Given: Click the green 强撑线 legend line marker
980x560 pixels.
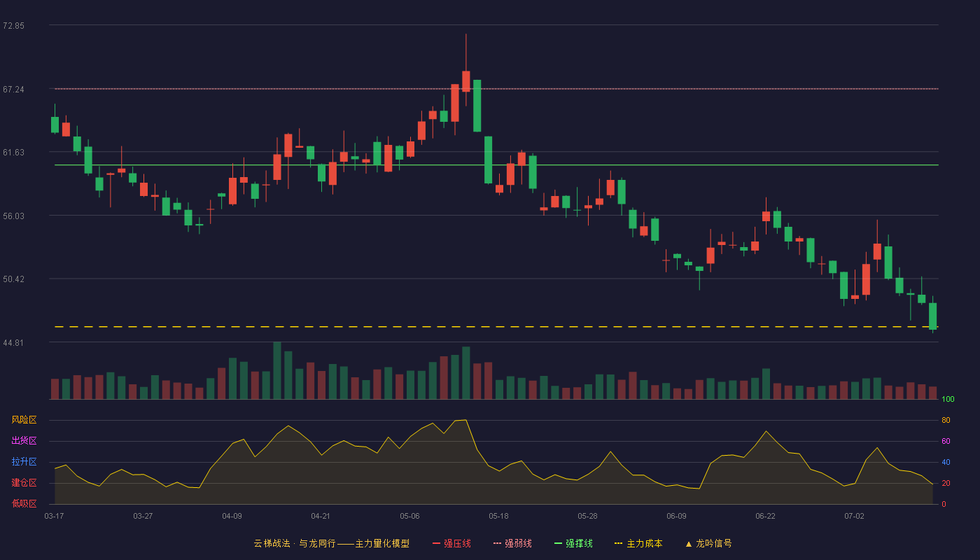Looking at the screenshot, I should (558, 544).
